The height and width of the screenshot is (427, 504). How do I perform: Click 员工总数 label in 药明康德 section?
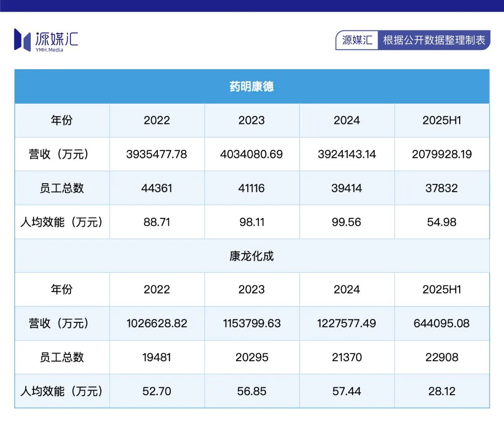[x=62, y=188]
